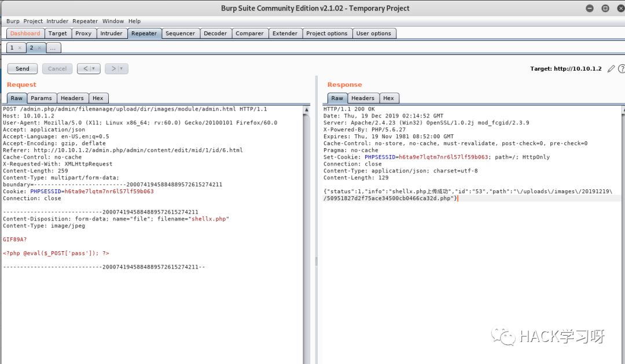Click the POST request line text
Screen dimensions: 625x364
tap(135, 109)
